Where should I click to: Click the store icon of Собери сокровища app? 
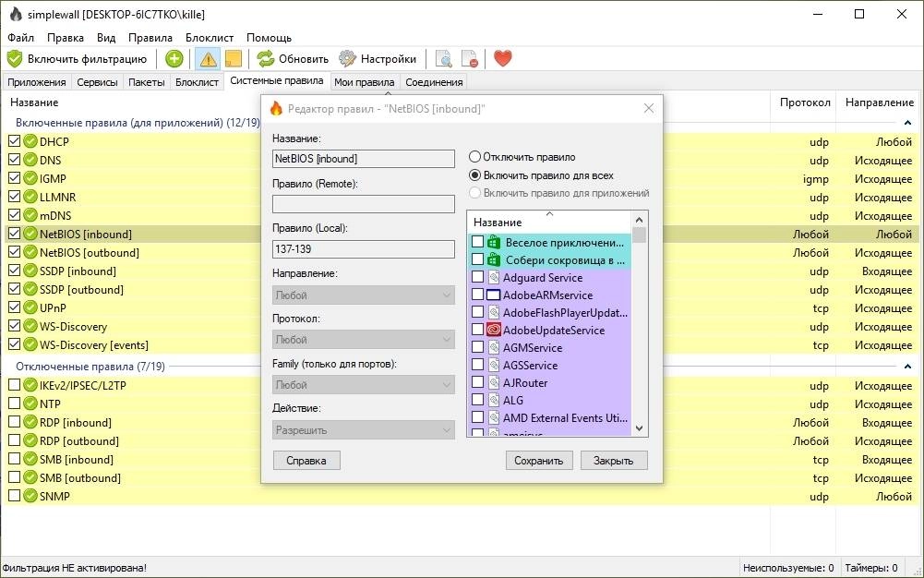coord(494,259)
